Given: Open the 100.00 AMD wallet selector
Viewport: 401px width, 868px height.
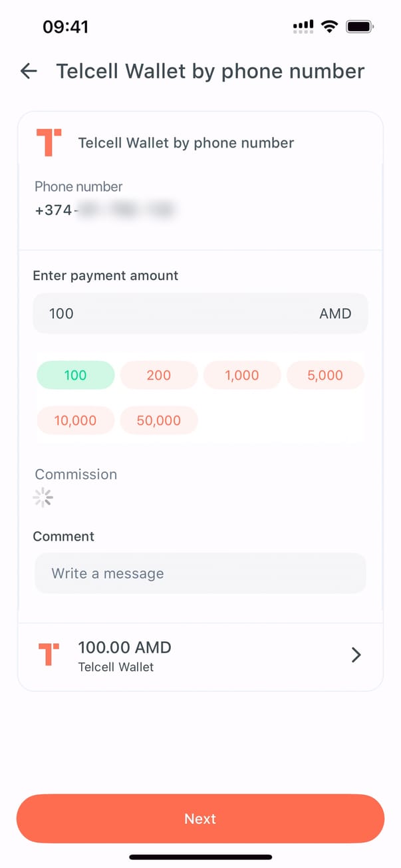Looking at the screenshot, I should point(200,655).
